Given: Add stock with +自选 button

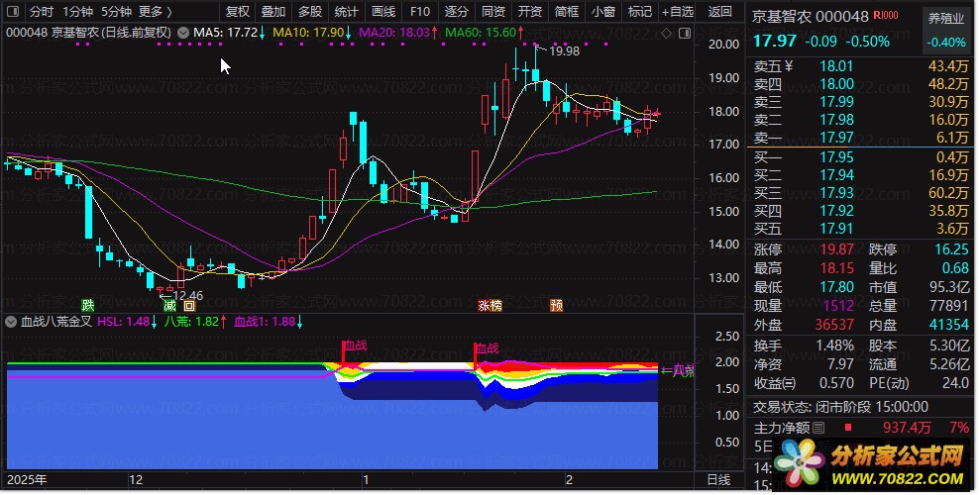Looking at the screenshot, I should click(678, 11).
